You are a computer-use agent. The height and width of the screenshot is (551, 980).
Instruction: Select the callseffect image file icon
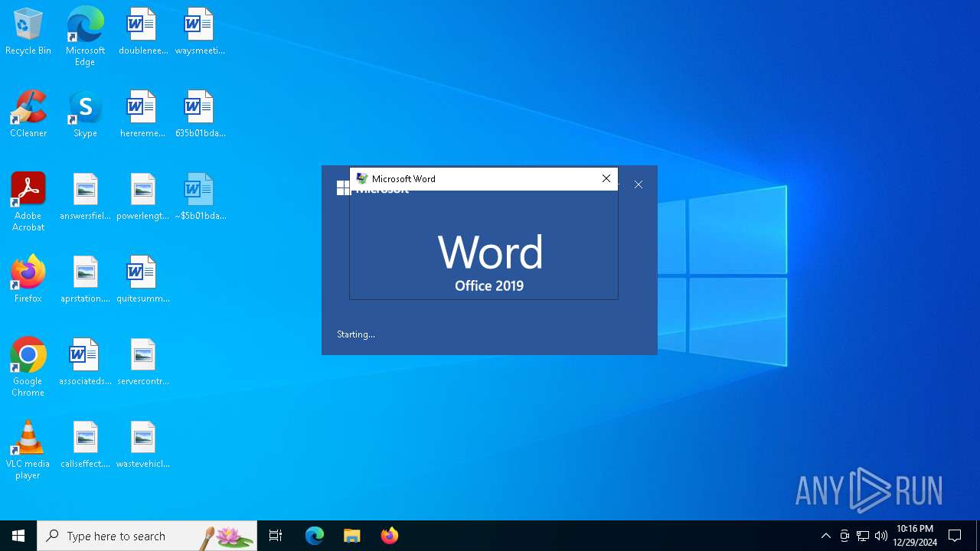[85, 445]
